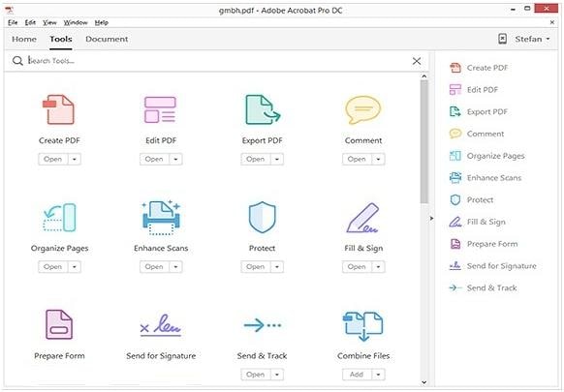Click the large Export PDF tool icon

[263, 109]
